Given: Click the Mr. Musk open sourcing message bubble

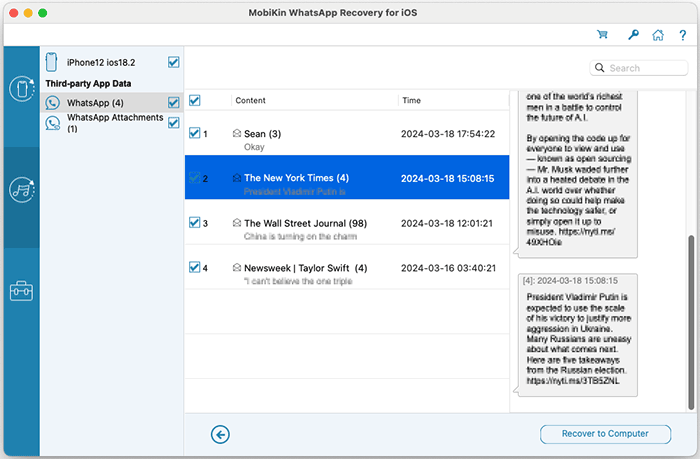Looking at the screenshot, I should coord(577,174).
